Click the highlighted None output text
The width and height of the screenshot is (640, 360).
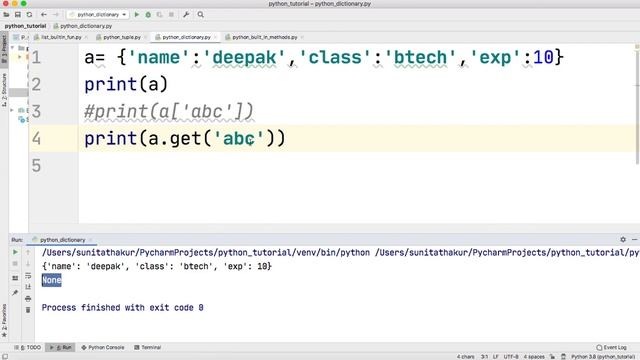(51, 280)
